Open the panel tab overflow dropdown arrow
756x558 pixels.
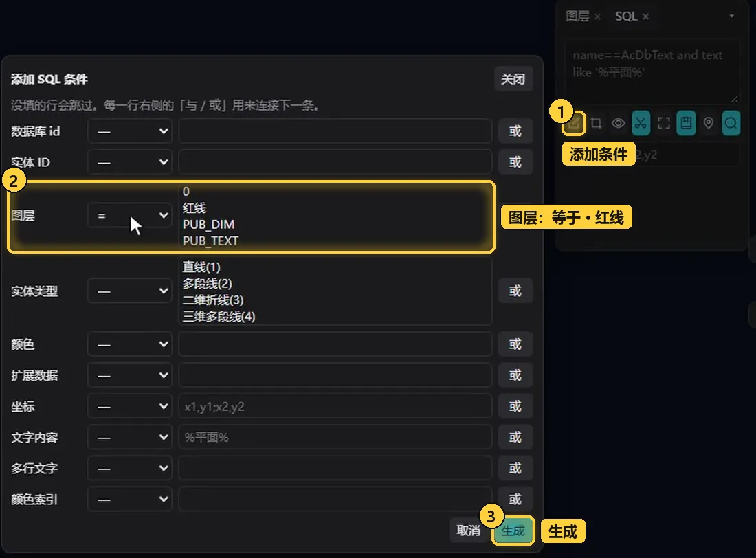click(731, 16)
